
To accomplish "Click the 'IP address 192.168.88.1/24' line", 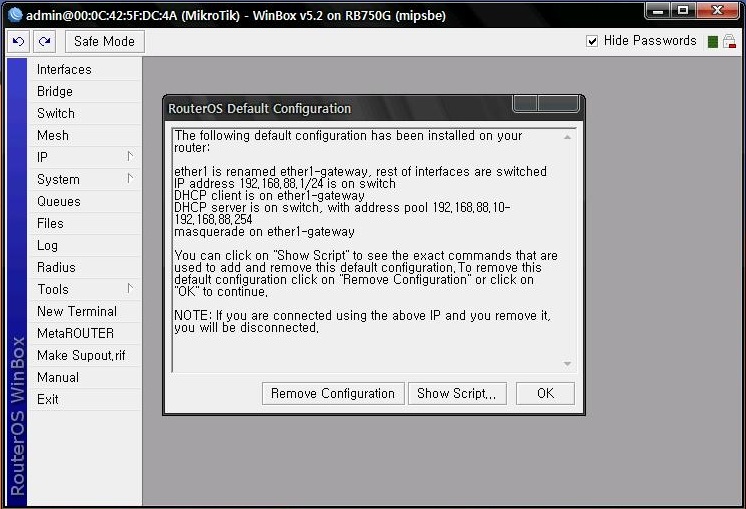I will [x=285, y=184].
